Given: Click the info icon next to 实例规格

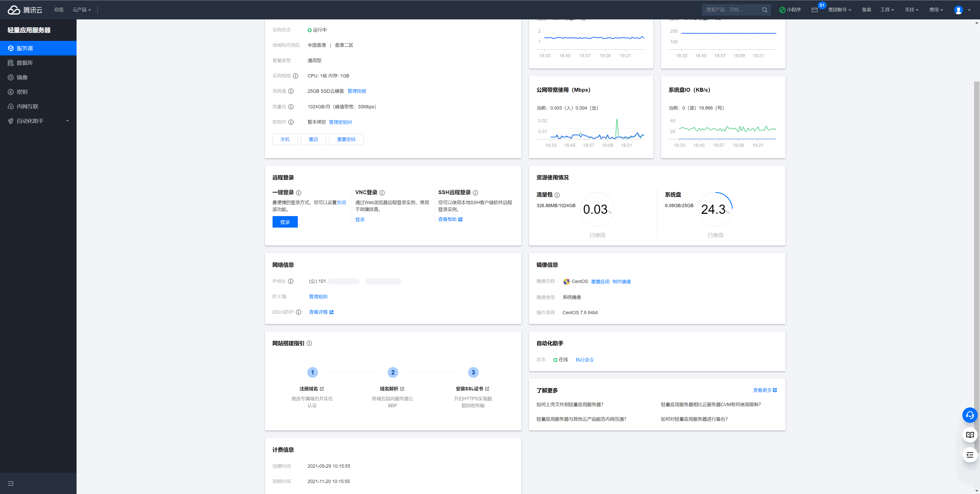Looking at the screenshot, I should click(x=296, y=76).
